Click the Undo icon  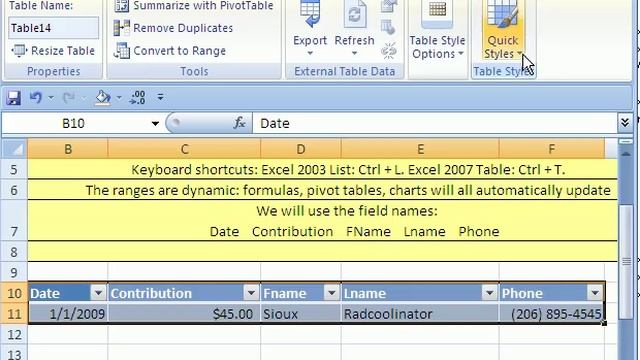tap(36, 98)
